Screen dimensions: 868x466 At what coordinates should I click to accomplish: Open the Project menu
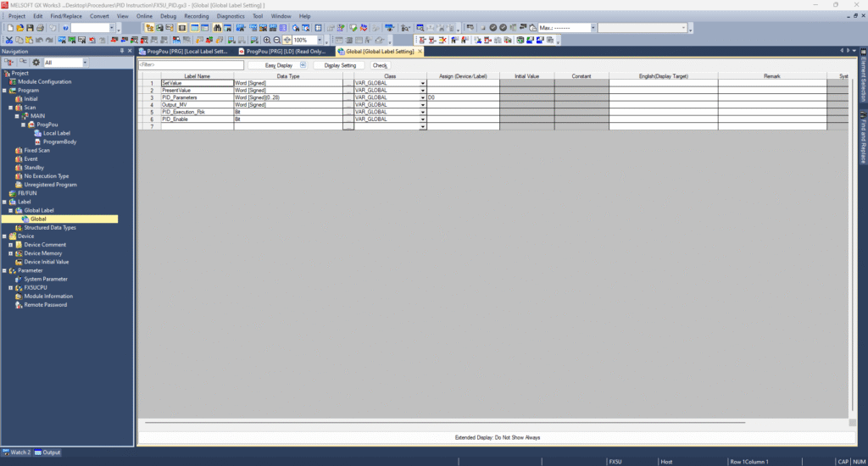click(17, 16)
